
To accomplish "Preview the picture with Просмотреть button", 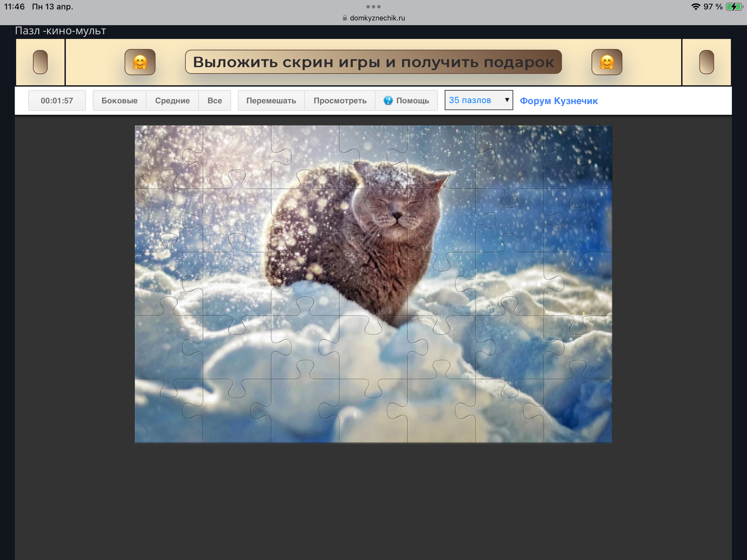I will tap(340, 101).
